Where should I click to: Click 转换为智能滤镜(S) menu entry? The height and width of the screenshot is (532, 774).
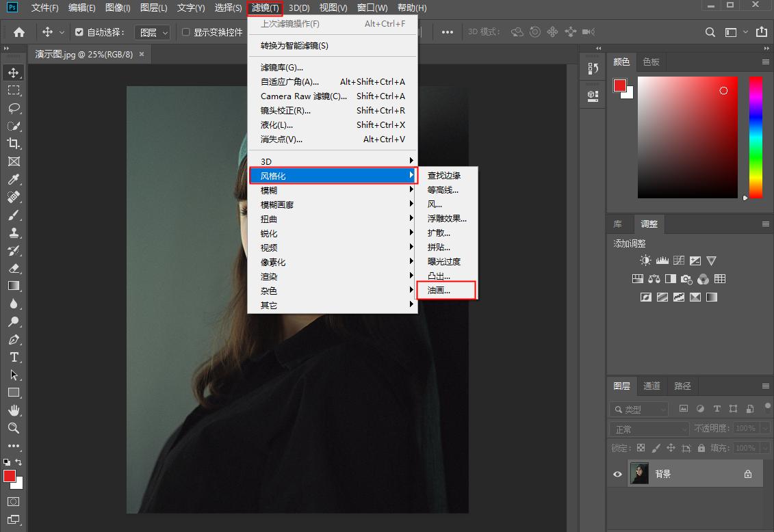294,46
